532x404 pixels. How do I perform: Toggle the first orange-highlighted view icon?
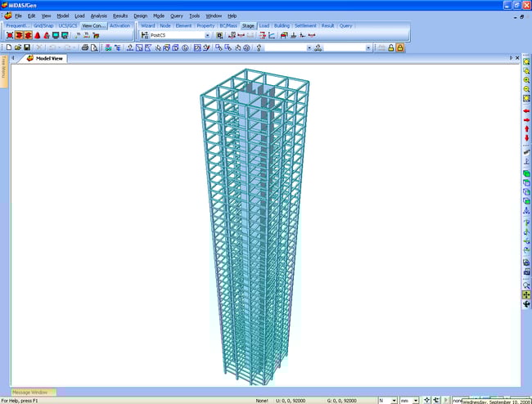pyautogui.click(x=19, y=35)
